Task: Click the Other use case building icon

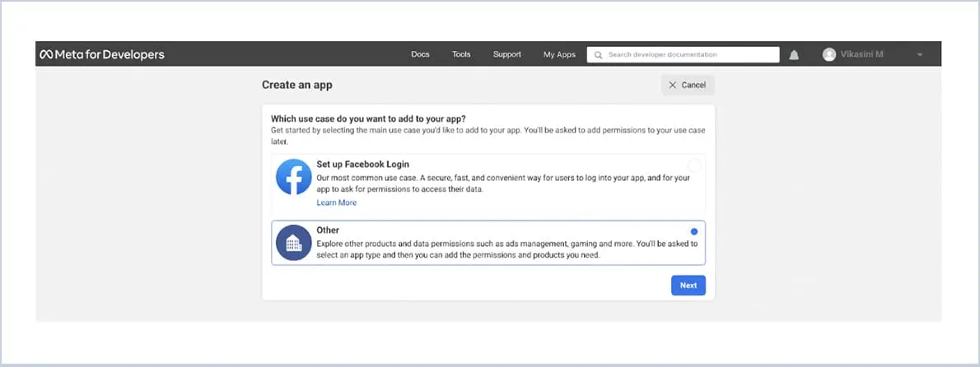Action: pos(294,242)
